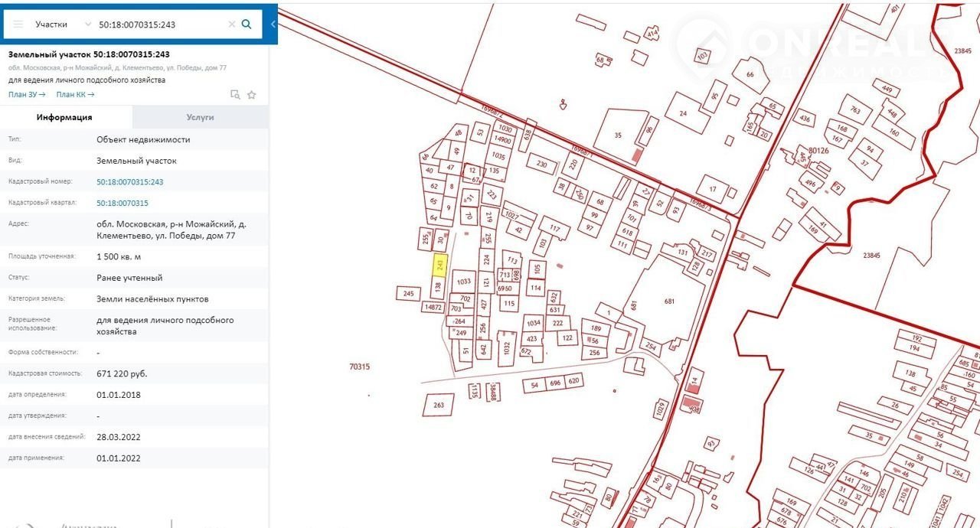Open the hamburger menu in search bar
This screenshot has width=980, height=528.
(x=18, y=24)
